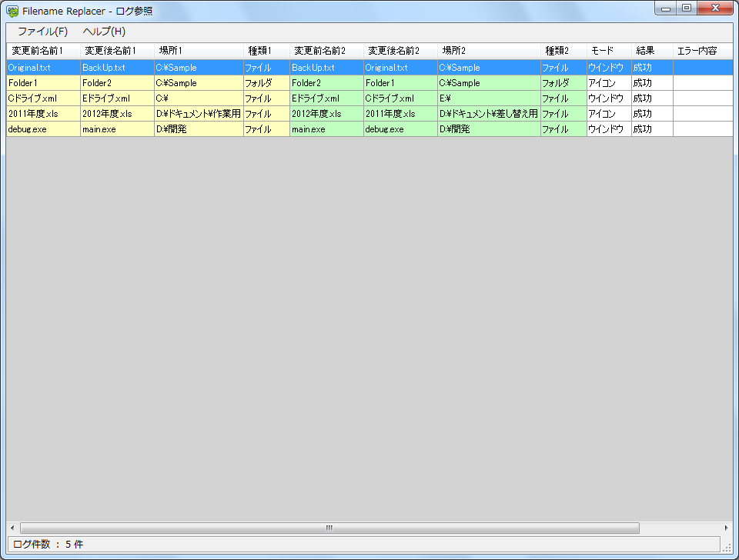Click the 種類2 column header

click(557, 51)
